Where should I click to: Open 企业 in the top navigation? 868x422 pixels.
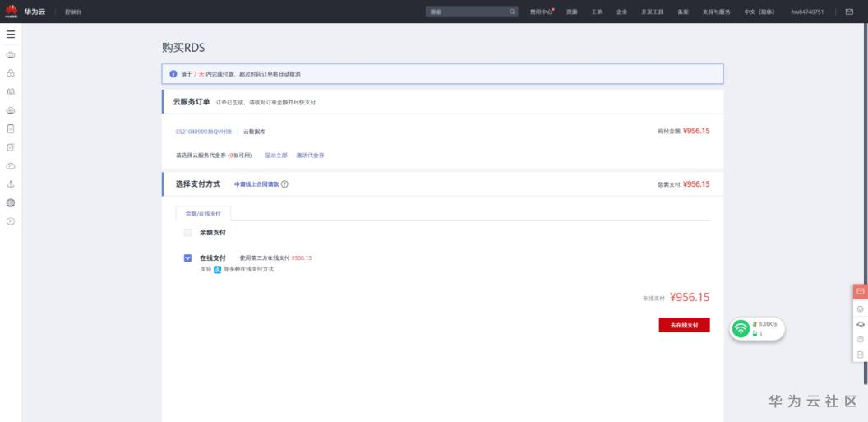point(621,12)
